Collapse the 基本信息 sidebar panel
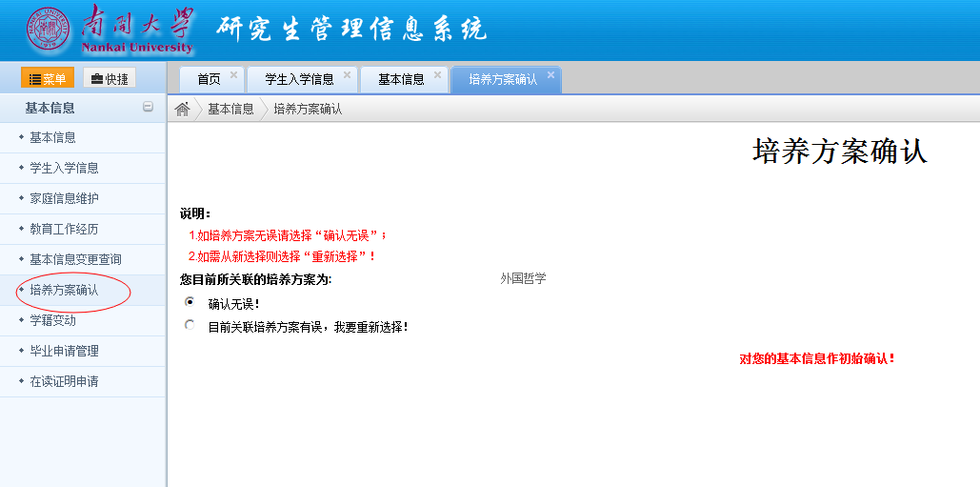The image size is (980, 487). [x=148, y=108]
